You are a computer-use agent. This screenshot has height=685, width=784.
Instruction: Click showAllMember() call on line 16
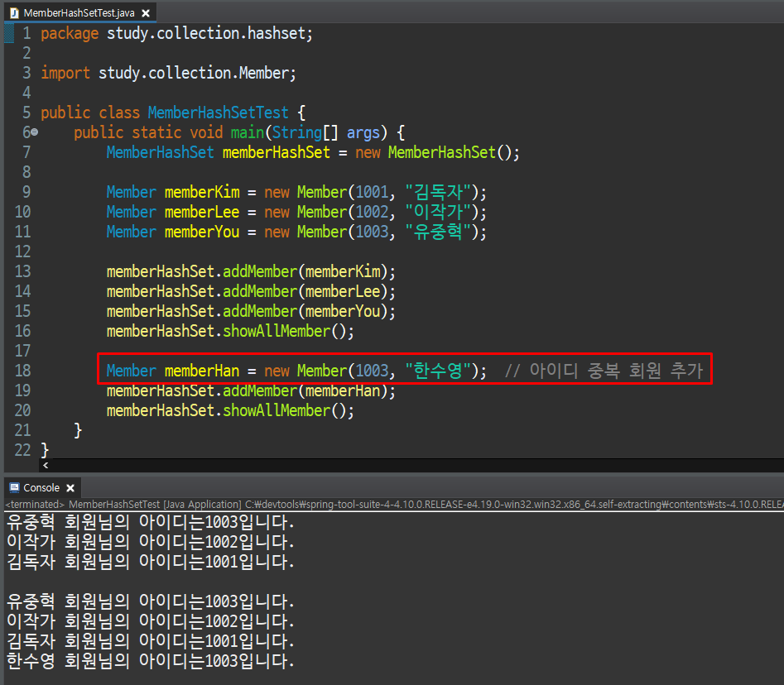point(288,331)
